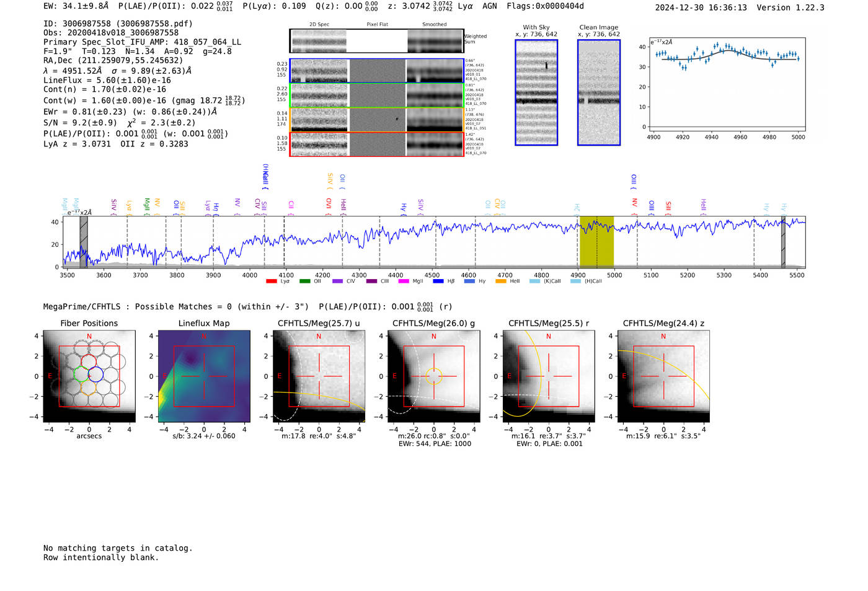
Task: Click the magenta MgII legend swatch
Action: pos(404,282)
